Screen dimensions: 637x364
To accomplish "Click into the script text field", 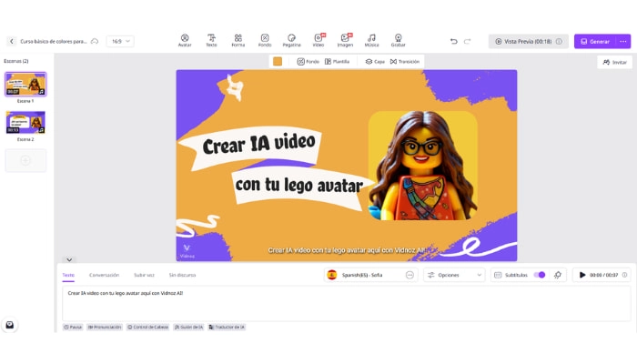I will (346, 303).
